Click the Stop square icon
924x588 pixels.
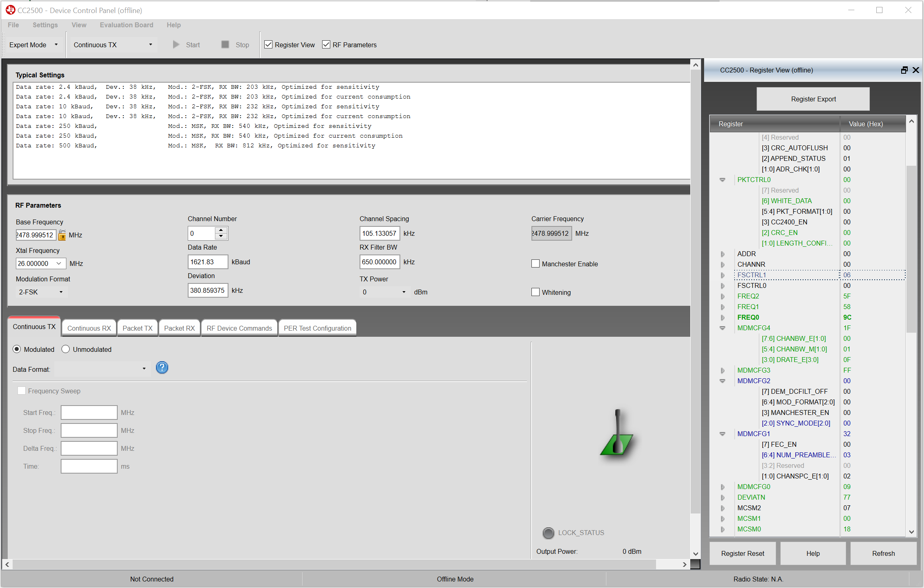click(225, 44)
